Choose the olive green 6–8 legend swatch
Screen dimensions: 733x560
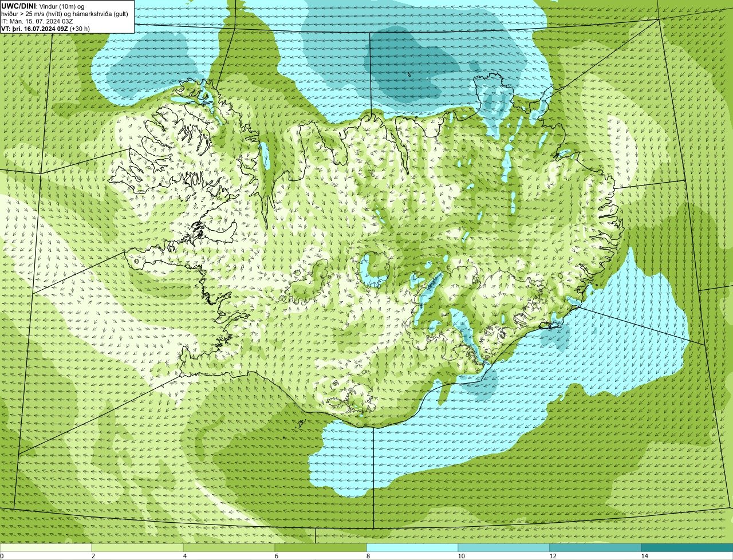[x=321, y=548]
